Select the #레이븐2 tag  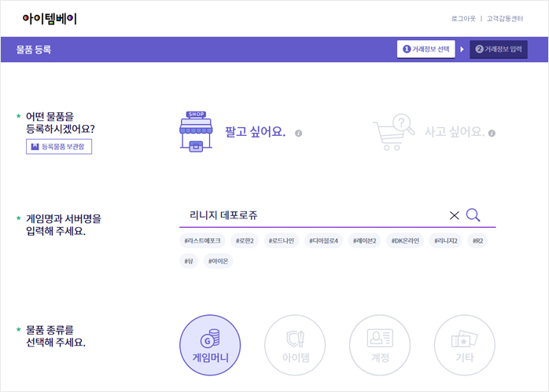tap(364, 240)
